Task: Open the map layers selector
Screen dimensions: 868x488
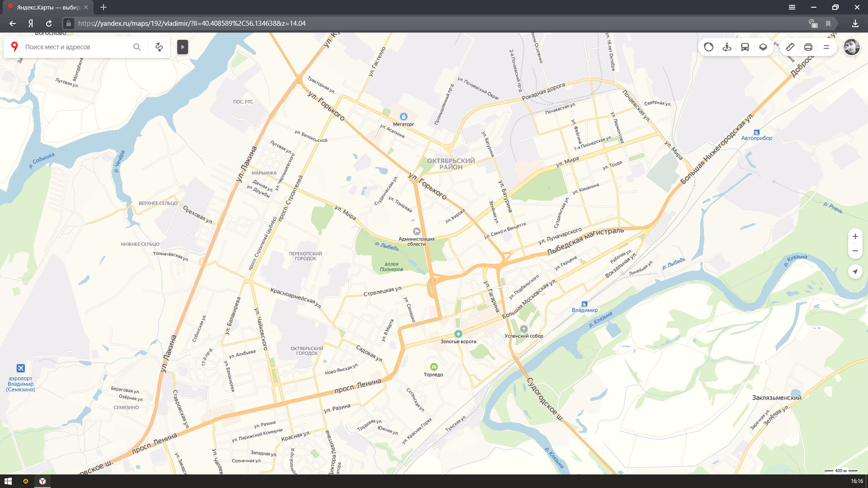Action: 763,47
